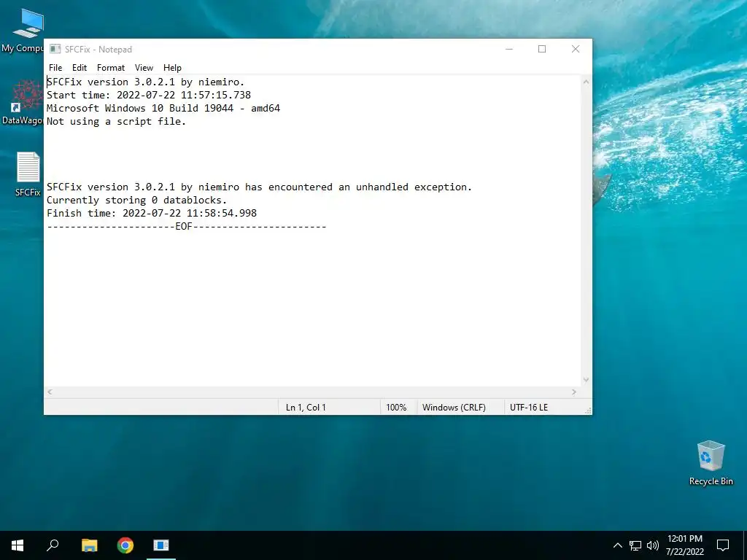
Task: Open the Action Center notifications icon
Action: [723, 545]
